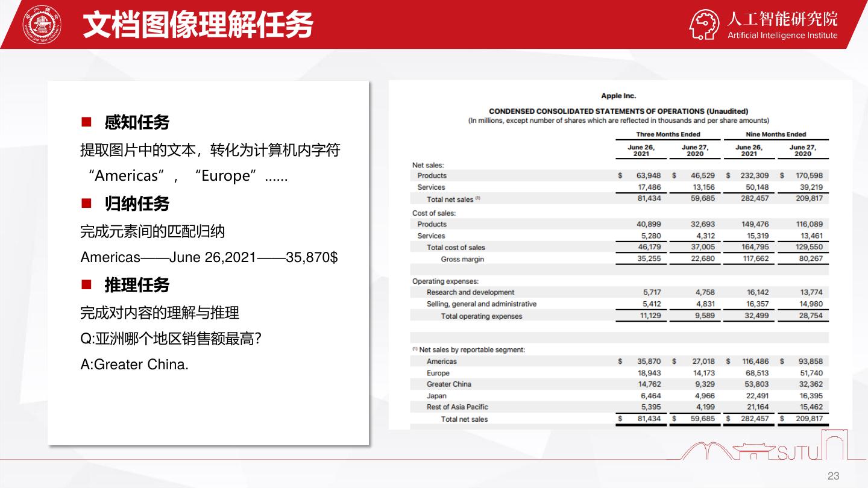Click the value 129,550 in Total cost of sales
The width and height of the screenshot is (868, 488).
pyautogui.click(x=809, y=247)
